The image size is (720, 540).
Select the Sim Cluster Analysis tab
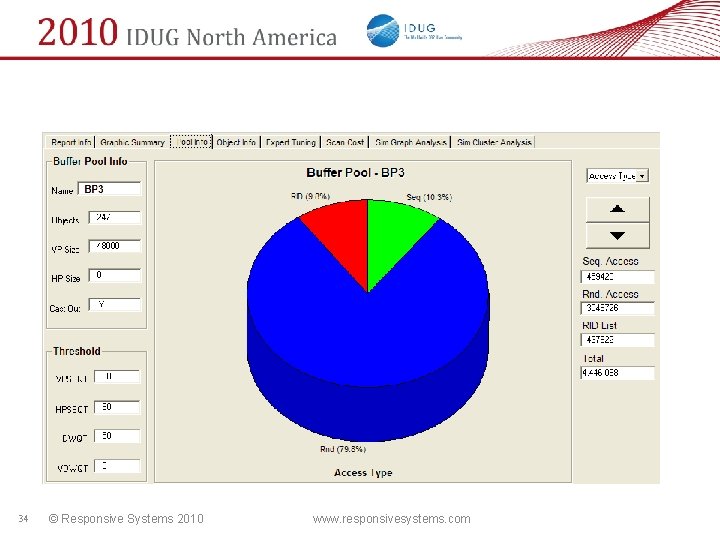point(494,142)
